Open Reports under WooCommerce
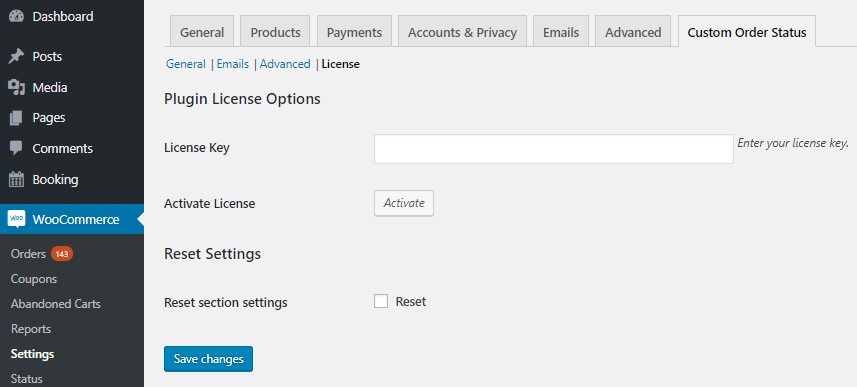Screen dimensions: 857x387 tap(31, 329)
